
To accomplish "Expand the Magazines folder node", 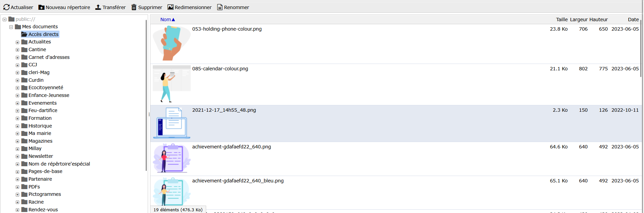I will point(17,141).
